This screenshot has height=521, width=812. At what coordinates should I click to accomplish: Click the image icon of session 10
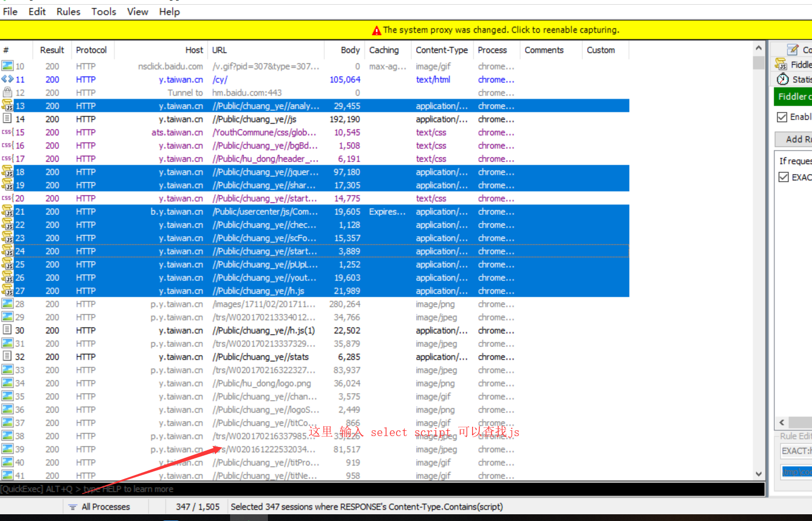[7, 66]
